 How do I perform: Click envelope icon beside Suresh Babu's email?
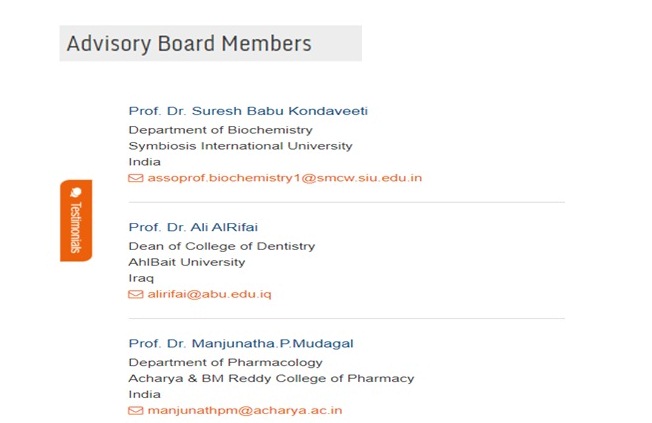tap(136, 178)
